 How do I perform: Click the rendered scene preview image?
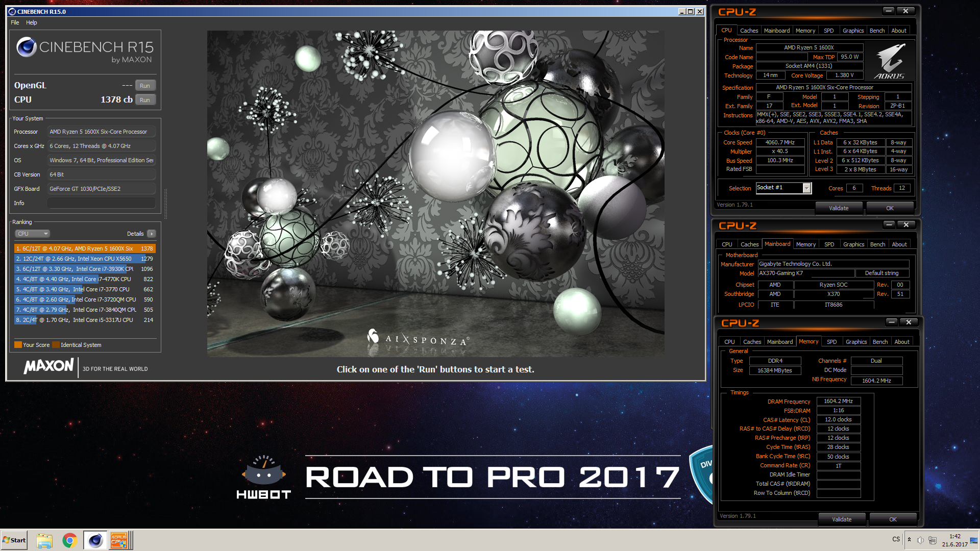[x=435, y=193]
